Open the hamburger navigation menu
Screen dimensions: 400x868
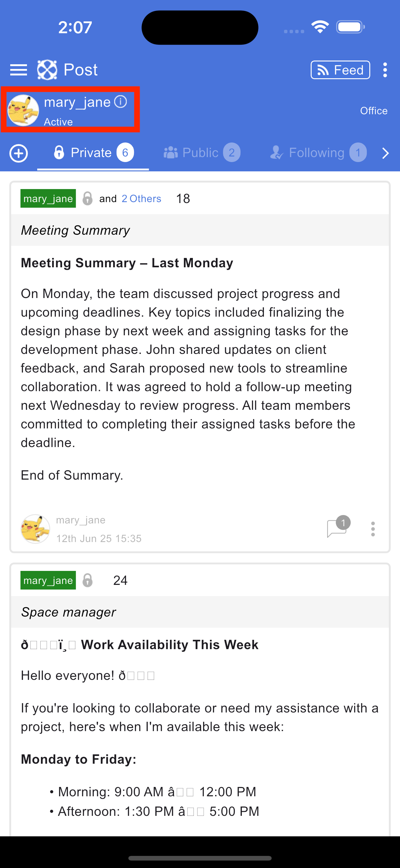click(x=19, y=70)
